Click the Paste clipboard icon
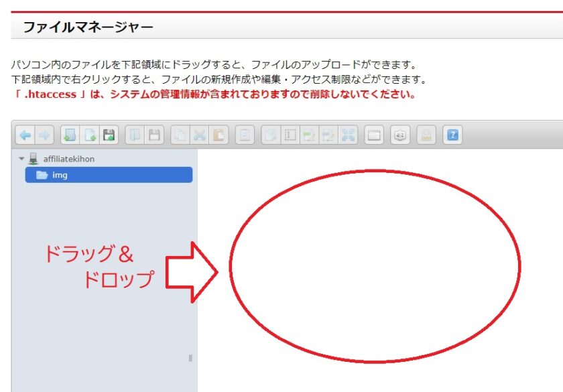This screenshot has width=563, height=392. click(x=218, y=135)
